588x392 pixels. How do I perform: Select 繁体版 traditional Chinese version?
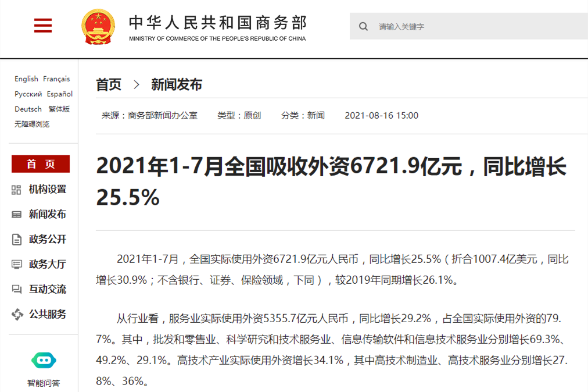[x=59, y=109]
